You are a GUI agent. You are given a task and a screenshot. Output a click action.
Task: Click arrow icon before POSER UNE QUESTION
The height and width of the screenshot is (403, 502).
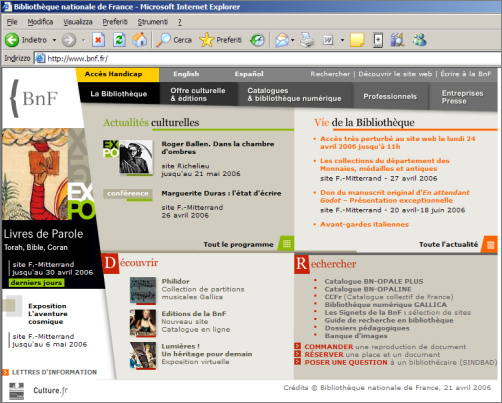(298, 362)
